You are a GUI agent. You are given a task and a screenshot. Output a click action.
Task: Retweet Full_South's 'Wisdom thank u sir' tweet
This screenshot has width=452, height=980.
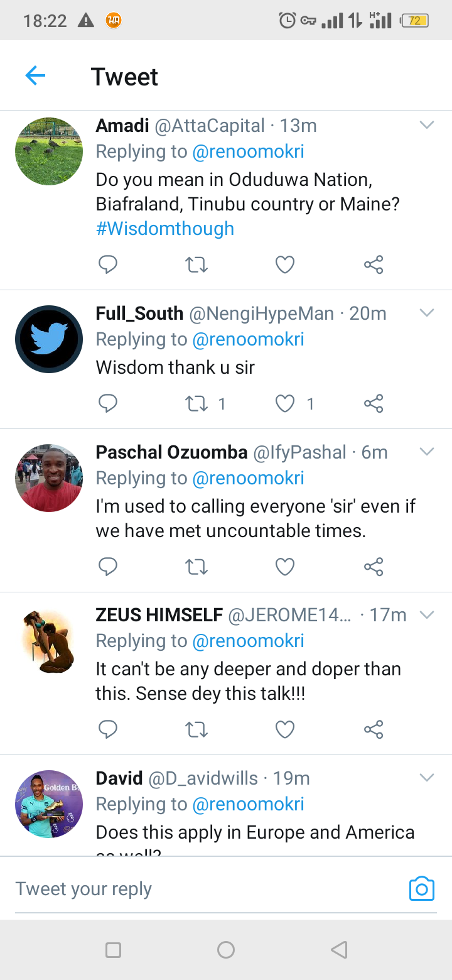(x=196, y=403)
